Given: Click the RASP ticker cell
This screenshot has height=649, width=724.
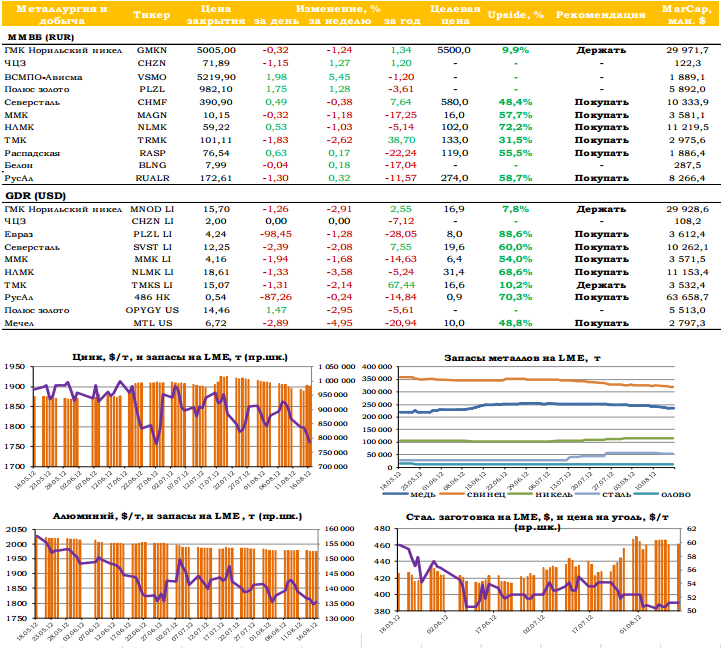Looking at the screenshot, I should point(152,153).
